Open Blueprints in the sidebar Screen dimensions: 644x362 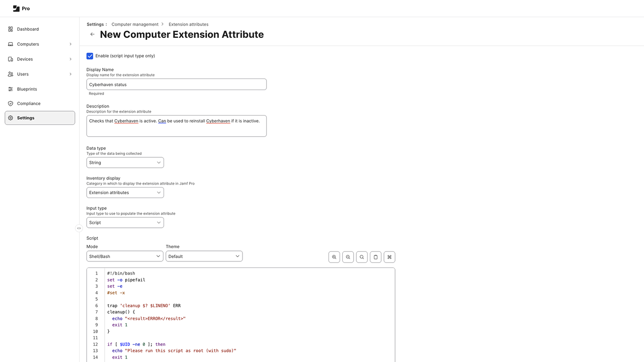(27, 89)
